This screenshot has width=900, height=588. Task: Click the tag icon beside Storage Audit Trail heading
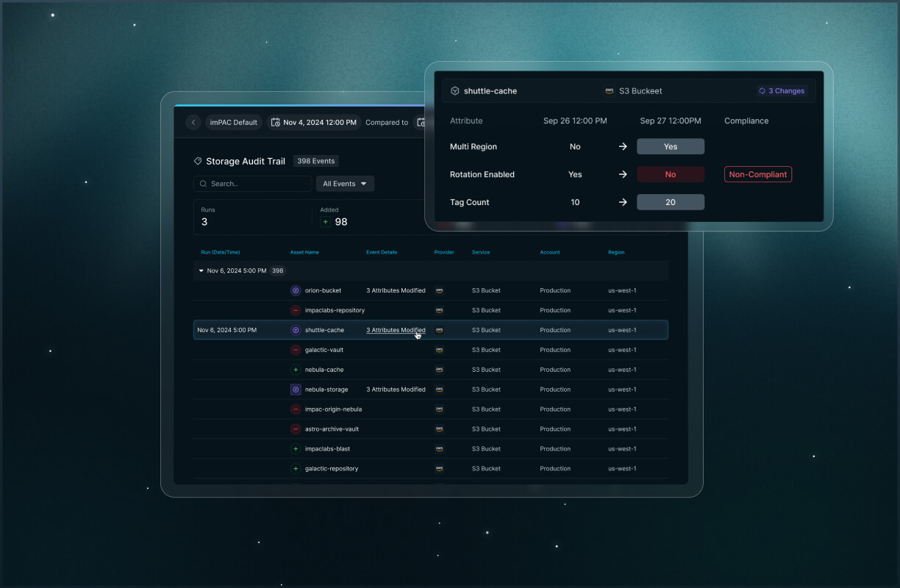(197, 160)
